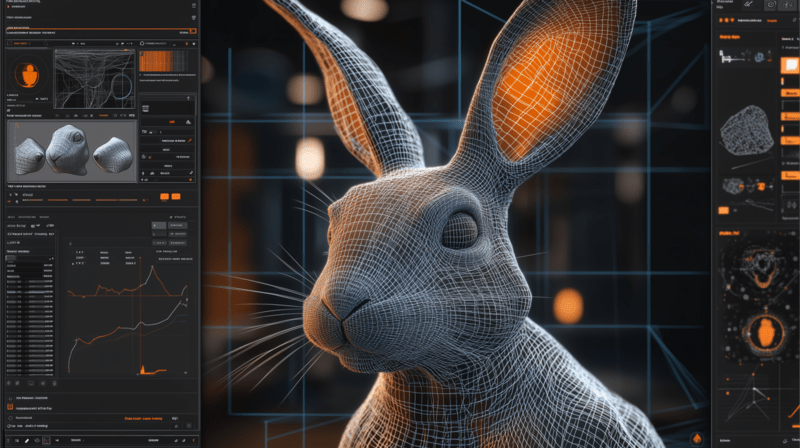The image size is (800, 448).
Task: Select the radio circle just below the orange square icon
Action: tap(10, 417)
